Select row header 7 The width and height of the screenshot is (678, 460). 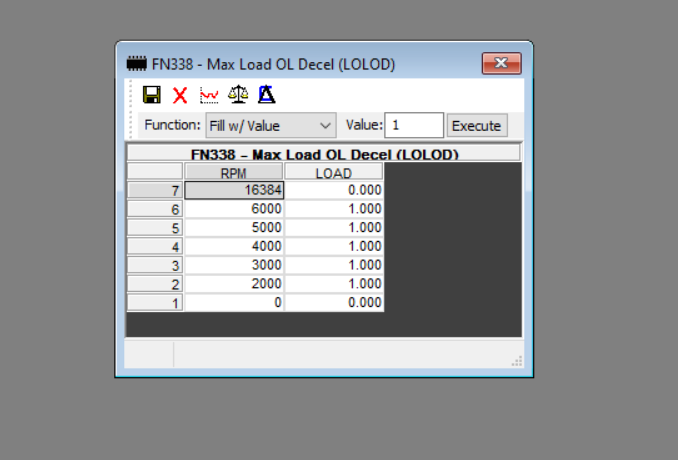pos(155,190)
